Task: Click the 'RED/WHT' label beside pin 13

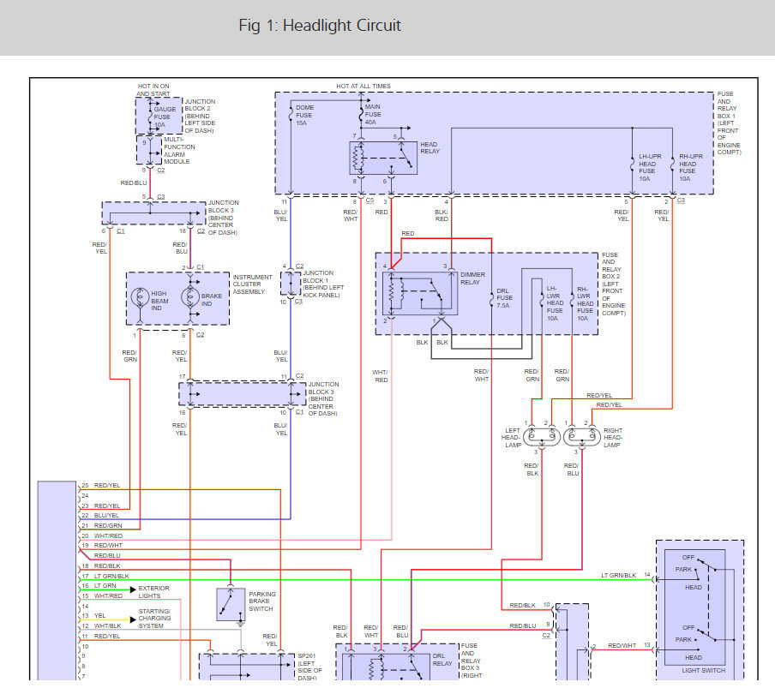Action: click(622, 646)
